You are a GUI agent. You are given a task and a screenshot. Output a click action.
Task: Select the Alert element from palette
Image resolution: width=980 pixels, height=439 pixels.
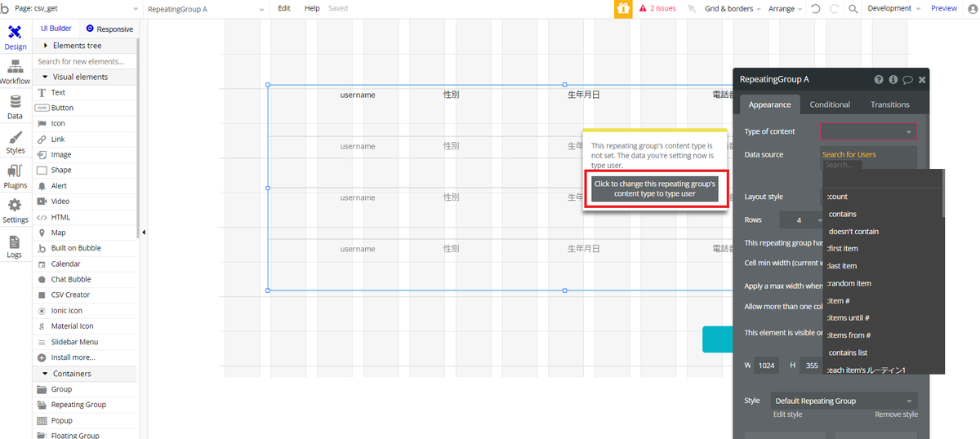86,185
